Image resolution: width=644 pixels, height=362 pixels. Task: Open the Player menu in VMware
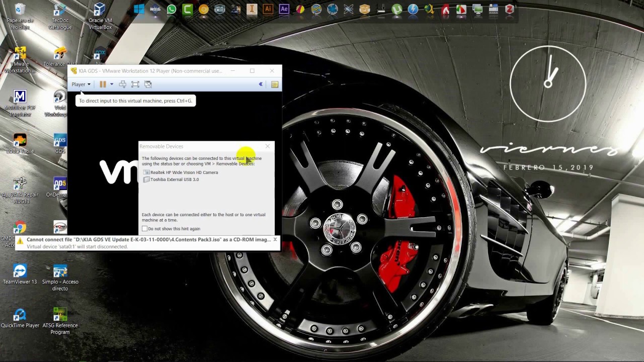(x=80, y=84)
